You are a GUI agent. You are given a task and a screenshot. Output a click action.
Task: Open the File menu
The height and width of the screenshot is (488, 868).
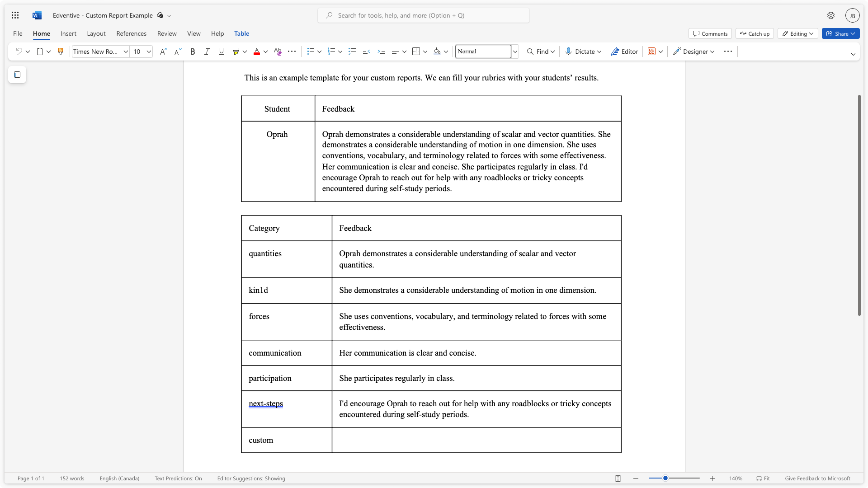pyautogui.click(x=18, y=33)
